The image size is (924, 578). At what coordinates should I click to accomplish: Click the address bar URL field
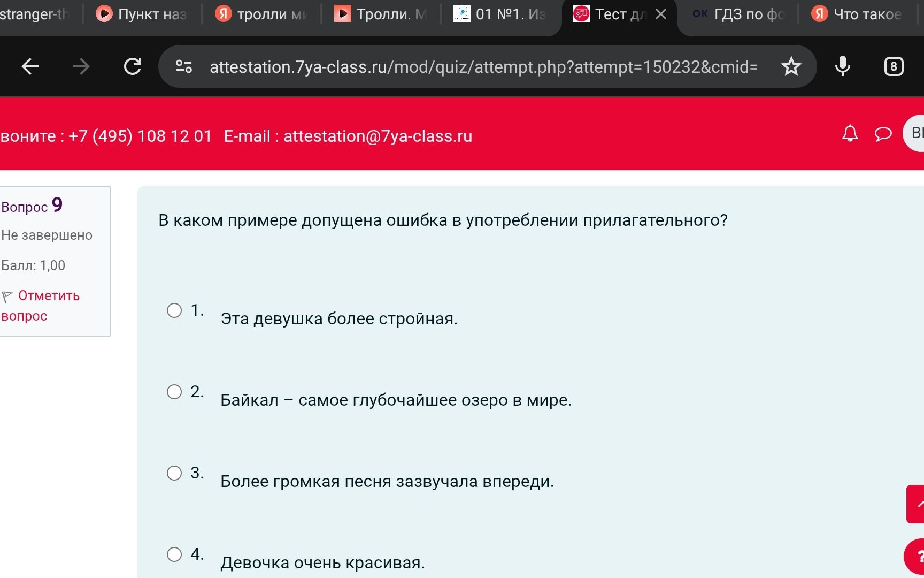[x=483, y=67]
